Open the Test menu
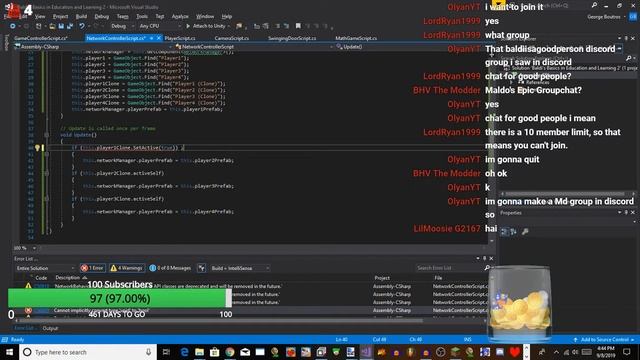 click(x=160, y=16)
